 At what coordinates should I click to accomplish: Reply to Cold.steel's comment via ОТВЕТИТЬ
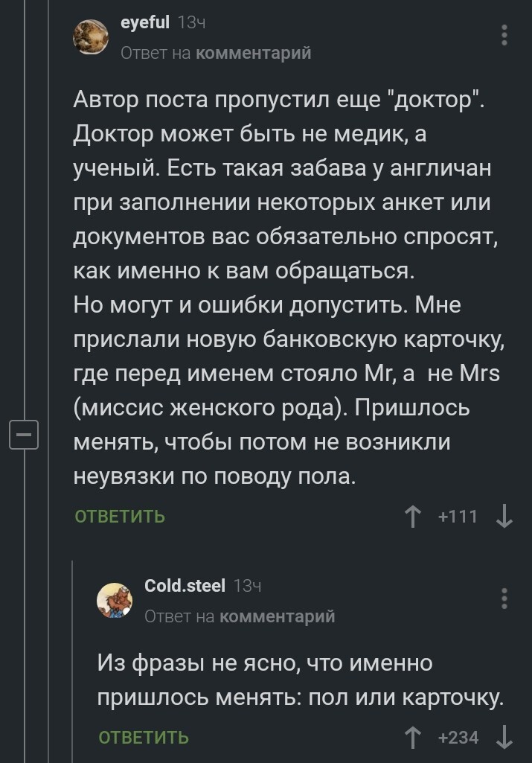144,737
